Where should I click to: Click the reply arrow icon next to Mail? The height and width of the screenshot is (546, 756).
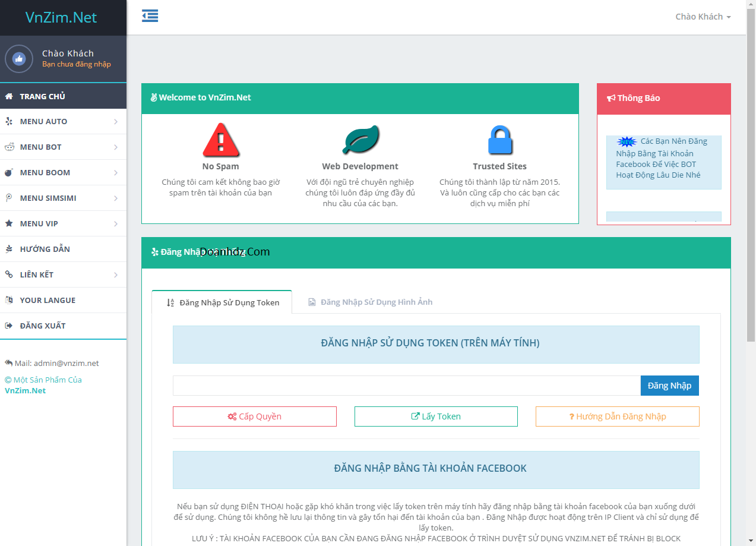pyautogui.click(x=9, y=363)
